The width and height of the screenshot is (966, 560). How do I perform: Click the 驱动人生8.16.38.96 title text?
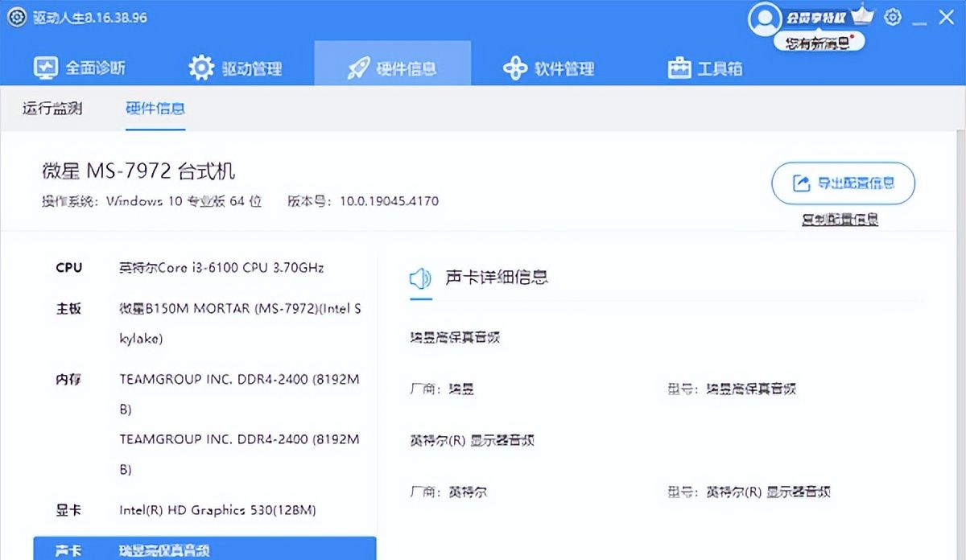coord(90,17)
